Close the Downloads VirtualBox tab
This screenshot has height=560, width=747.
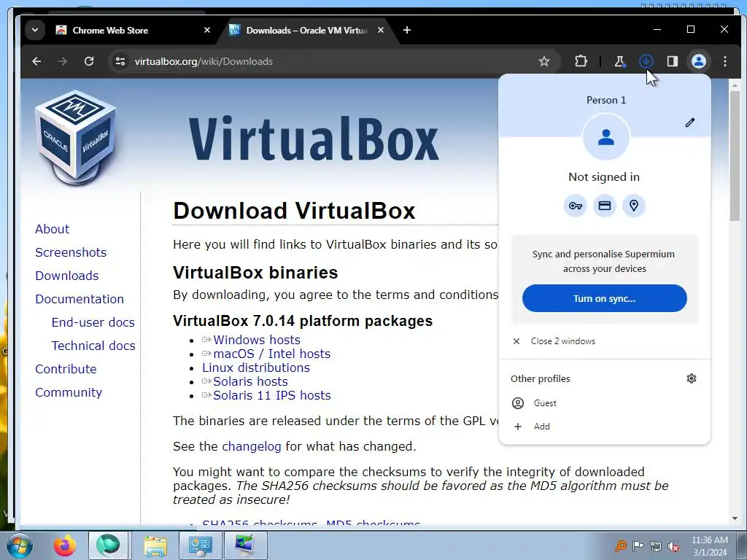click(x=381, y=30)
